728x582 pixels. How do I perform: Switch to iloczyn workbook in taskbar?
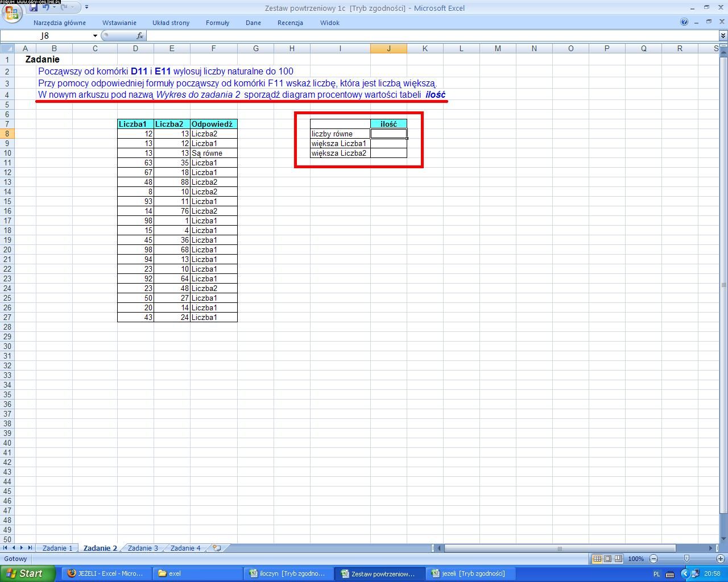click(x=288, y=573)
